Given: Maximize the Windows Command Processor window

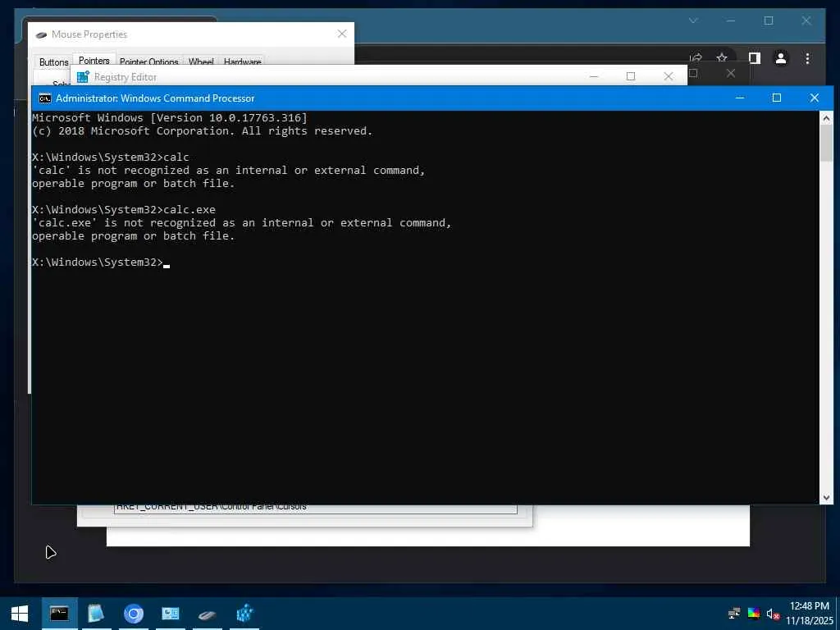Looking at the screenshot, I should click(777, 98).
